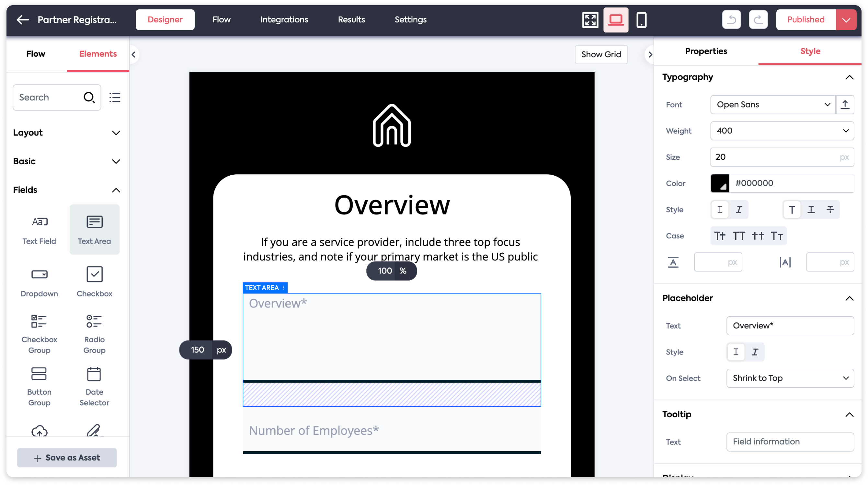Click the fullscreen preview icon

pyautogui.click(x=590, y=20)
